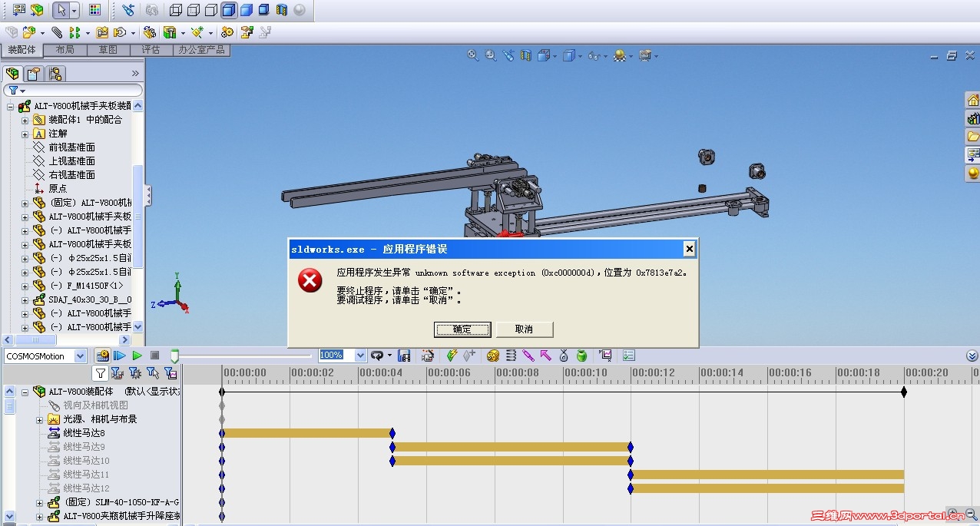Select 上视基准面 plane in tree
Screen dimensions: 980x526
click(x=71, y=161)
